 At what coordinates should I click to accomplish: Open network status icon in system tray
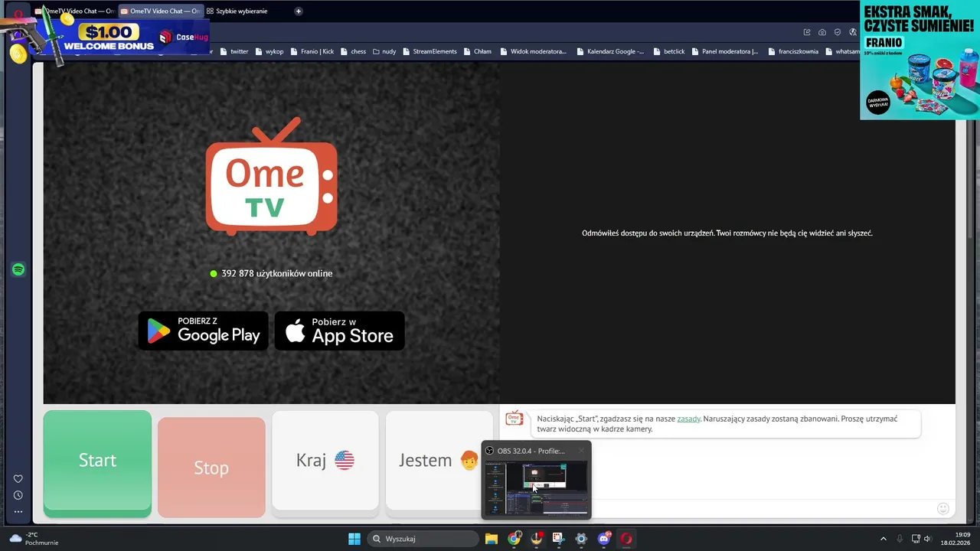point(916,539)
